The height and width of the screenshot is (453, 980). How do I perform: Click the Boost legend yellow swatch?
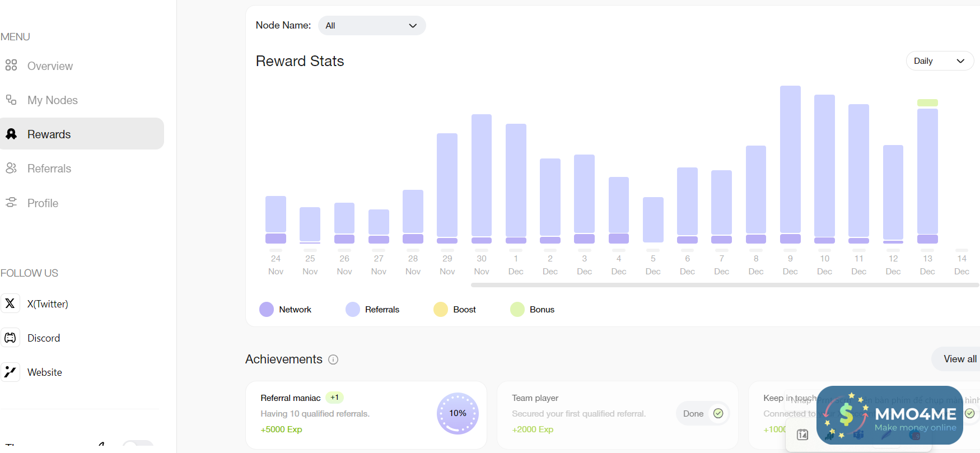(x=441, y=310)
